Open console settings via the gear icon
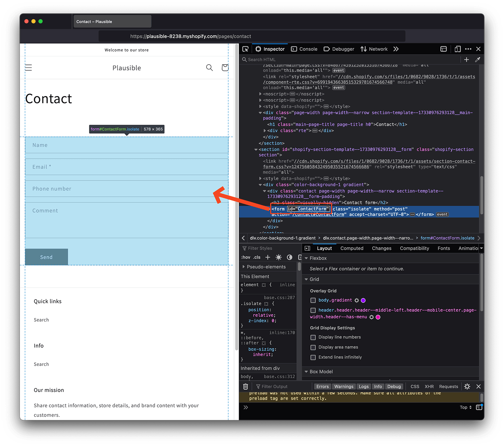 (467, 386)
